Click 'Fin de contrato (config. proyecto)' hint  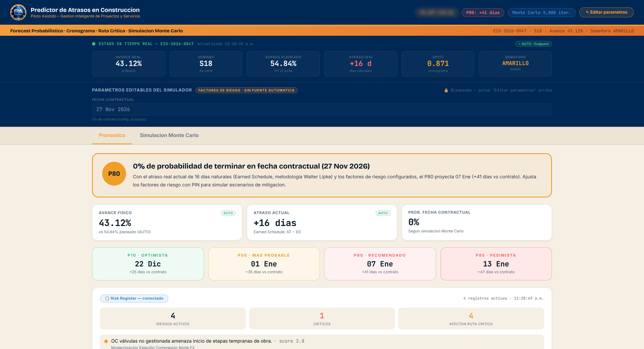point(119,119)
